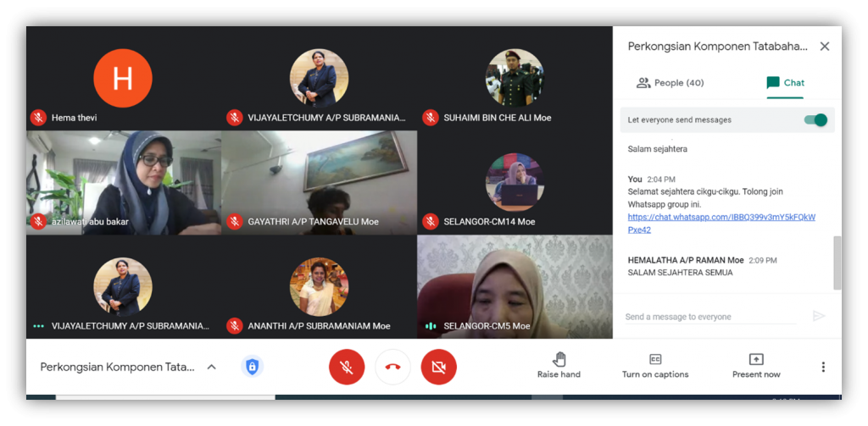
Task: Turn on captions
Action: coord(655,359)
